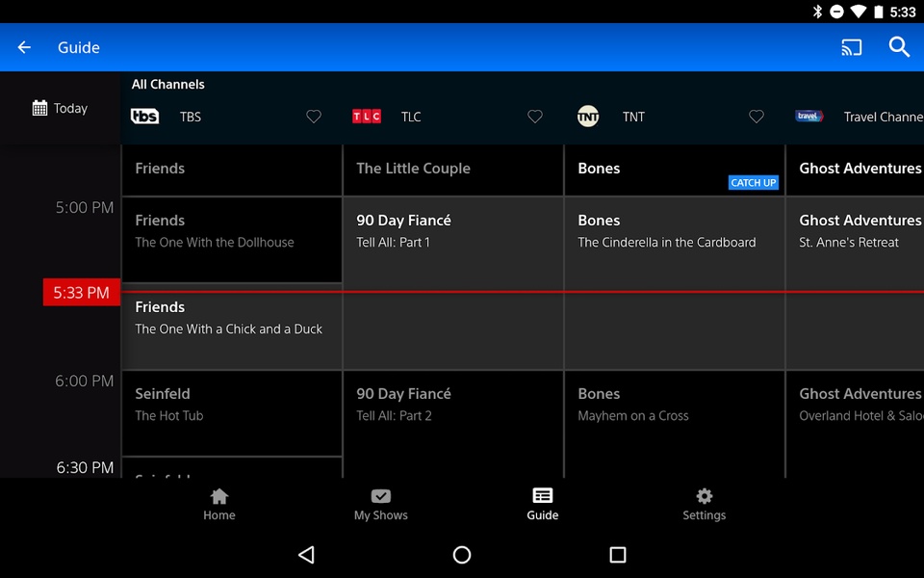Open Bones Mayhem on a Cross
The width and height of the screenshot is (924, 578).
click(x=675, y=425)
